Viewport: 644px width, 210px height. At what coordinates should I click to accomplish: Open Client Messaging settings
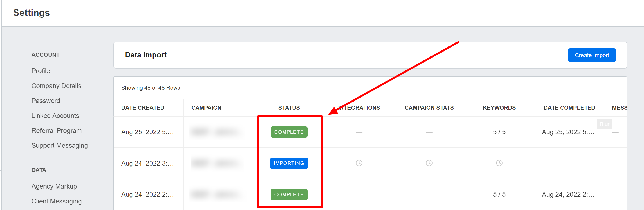57,201
